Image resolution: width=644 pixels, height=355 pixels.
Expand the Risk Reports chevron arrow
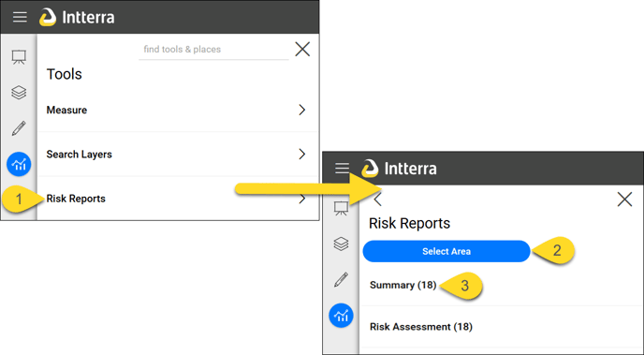302,199
